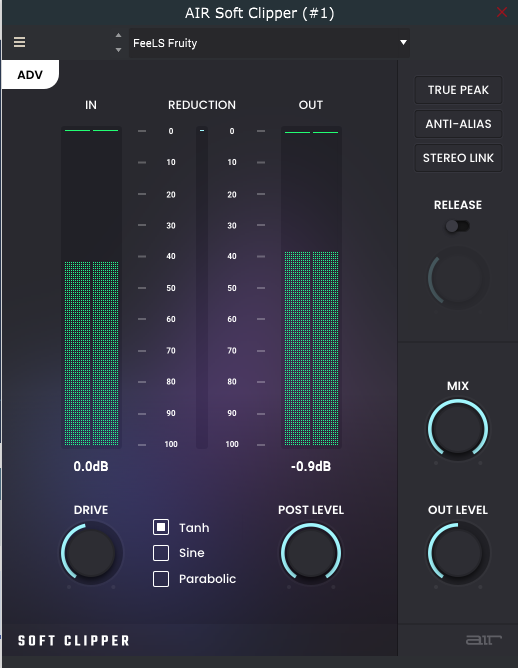Click the MIX knob
This screenshot has height=668, width=518.
(x=458, y=429)
